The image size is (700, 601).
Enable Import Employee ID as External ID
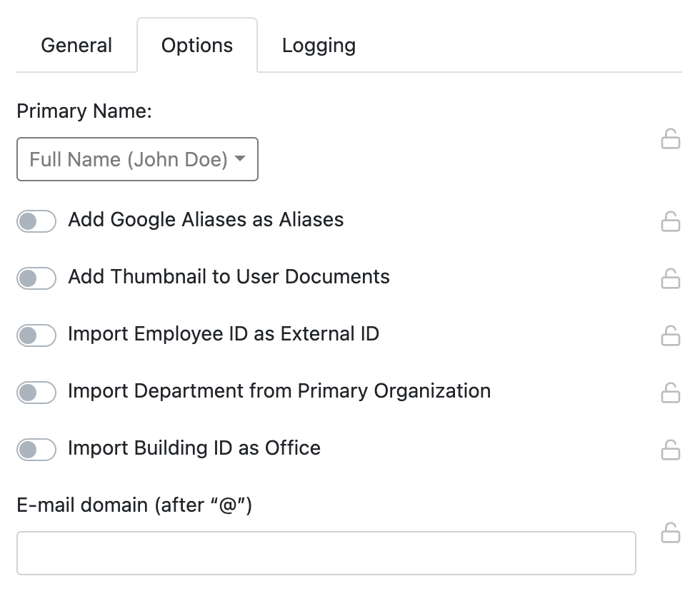point(36,335)
